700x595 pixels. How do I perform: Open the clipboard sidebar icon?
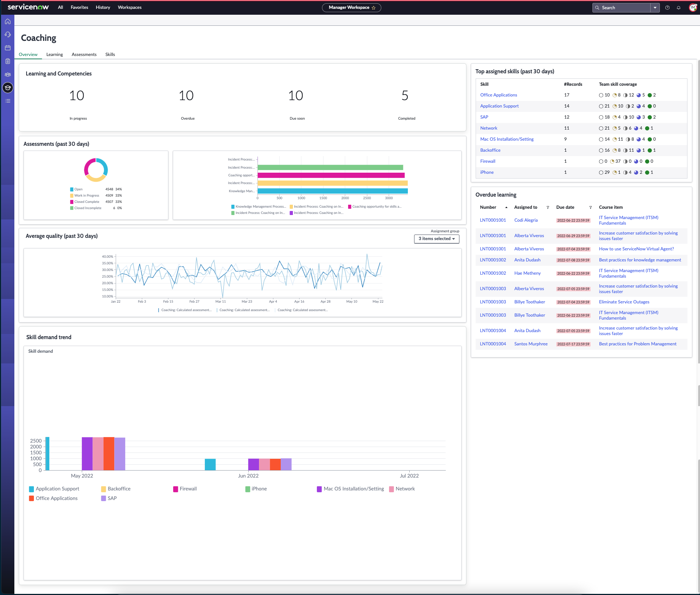pos(8,61)
